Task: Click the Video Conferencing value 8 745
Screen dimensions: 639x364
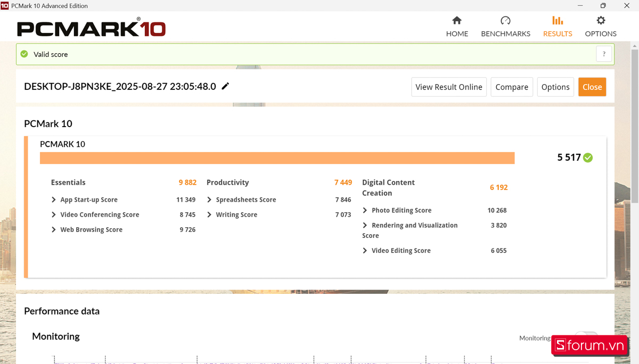Action: click(187, 214)
